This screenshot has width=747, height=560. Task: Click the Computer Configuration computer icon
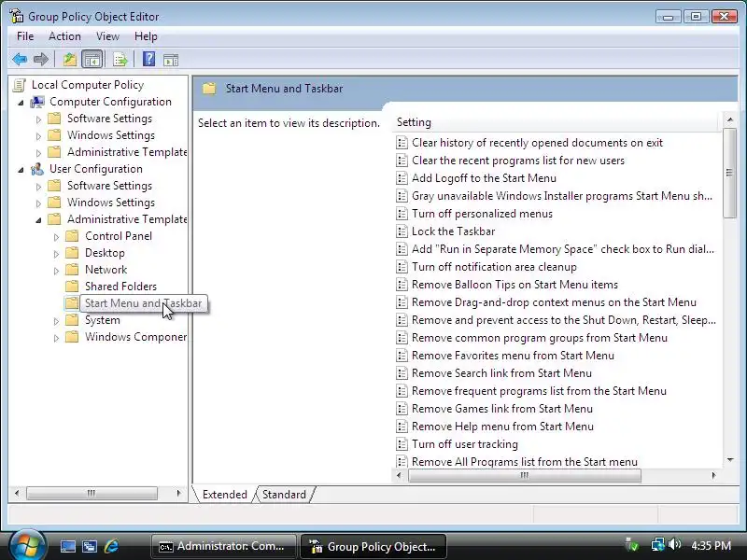coord(37,102)
